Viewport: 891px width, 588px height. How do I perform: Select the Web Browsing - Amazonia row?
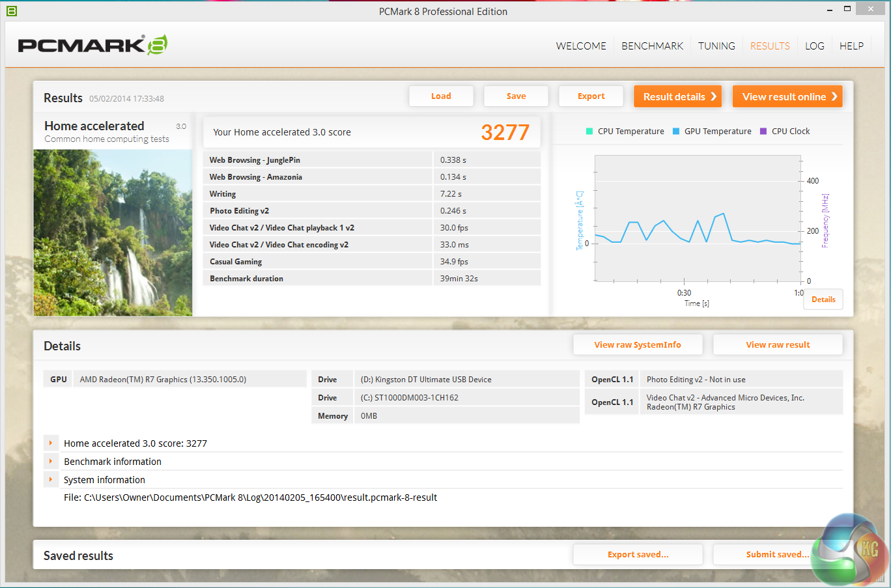pos(372,177)
